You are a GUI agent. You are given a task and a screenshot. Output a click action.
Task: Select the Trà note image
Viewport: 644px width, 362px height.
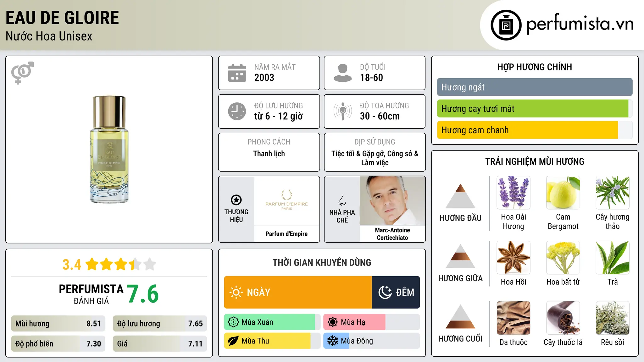[613, 258]
